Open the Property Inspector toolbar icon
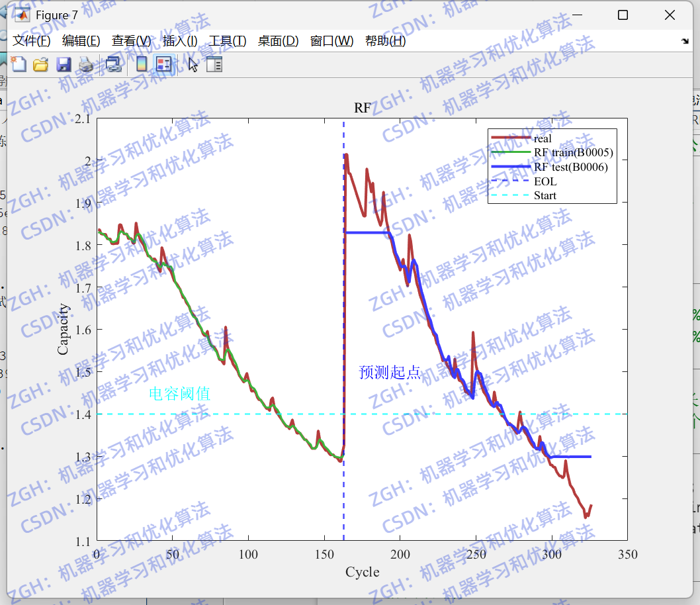Viewport: 700px width, 605px height. 214,65
